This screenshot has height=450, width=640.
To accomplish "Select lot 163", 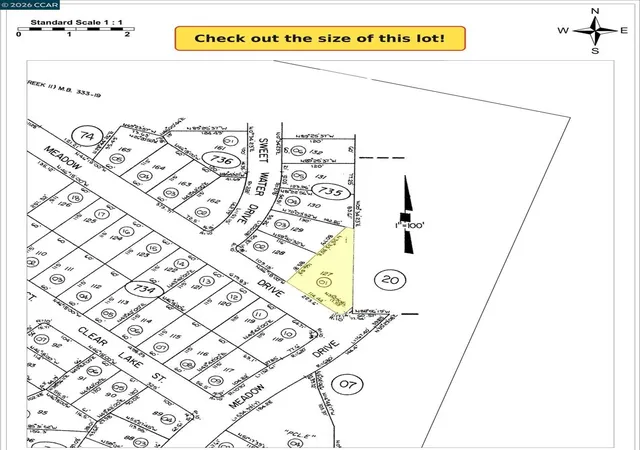I will point(185,184).
